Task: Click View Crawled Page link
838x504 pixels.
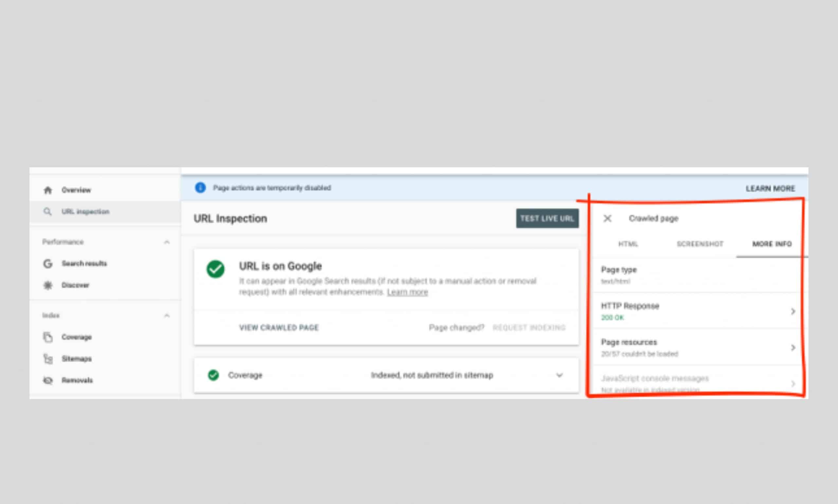Action: tap(279, 328)
